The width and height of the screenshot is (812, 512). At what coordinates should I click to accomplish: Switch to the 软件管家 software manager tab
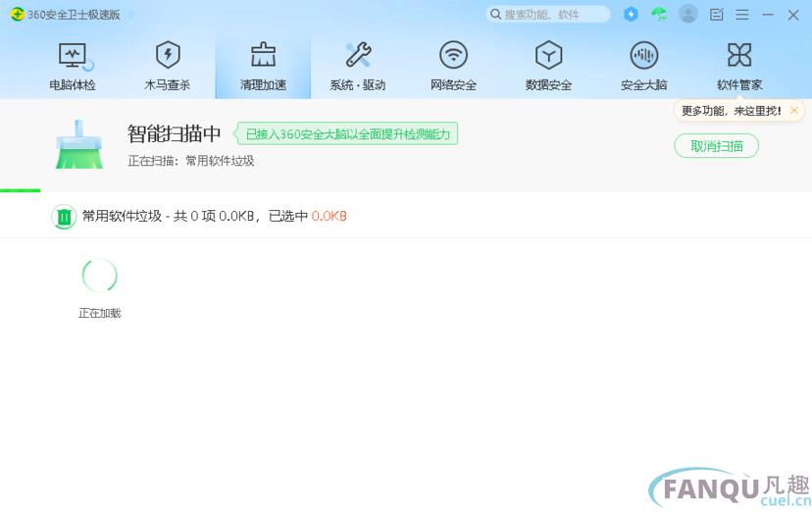coord(738,65)
